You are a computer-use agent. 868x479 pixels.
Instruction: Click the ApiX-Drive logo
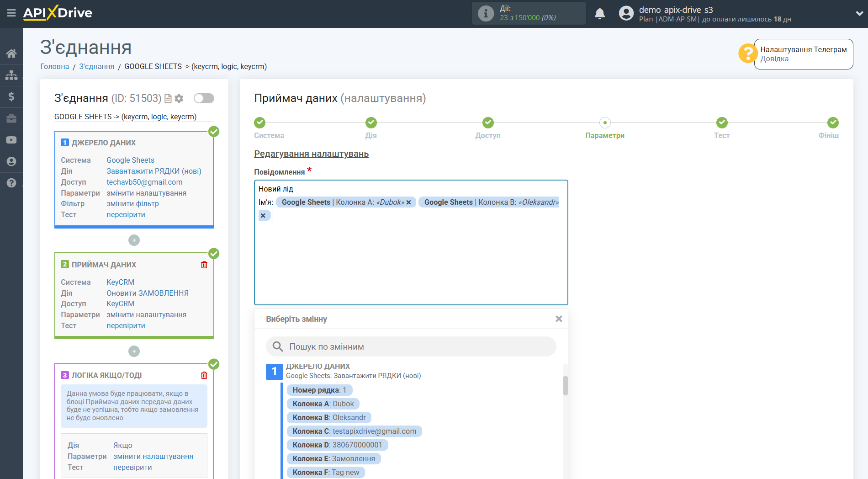click(58, 13)
